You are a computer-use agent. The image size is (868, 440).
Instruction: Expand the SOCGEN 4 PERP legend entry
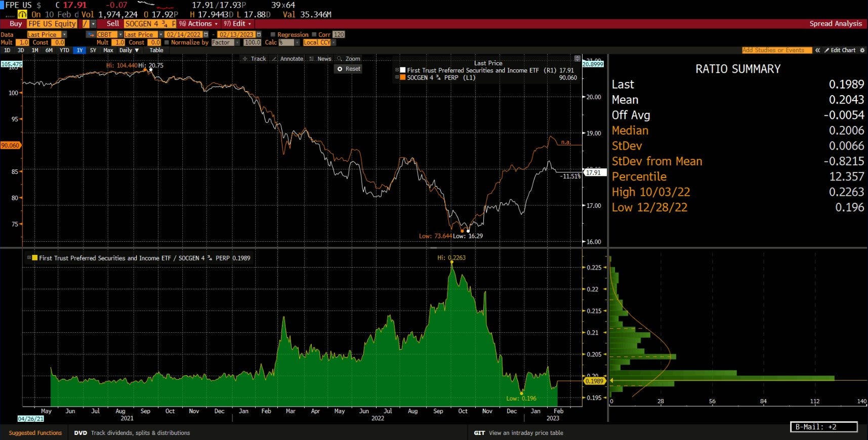tap(397, 77)
